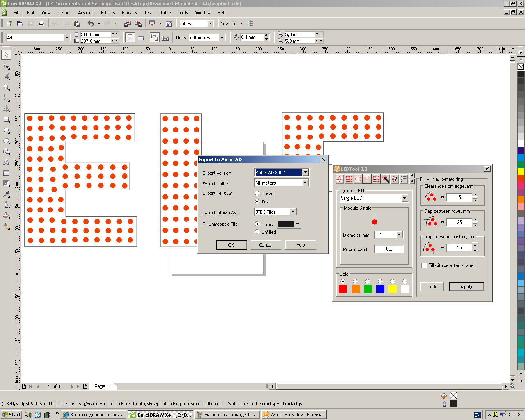Image resolution: width=525 pixels, height=420 pixels.
Task: Click Undo button in LEDTool
Action: (432, 287)
